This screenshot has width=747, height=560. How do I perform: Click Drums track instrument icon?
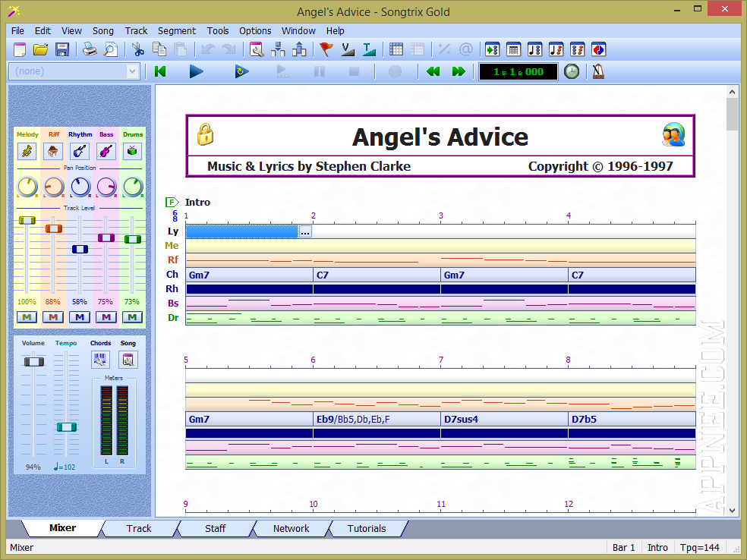(132, 152)
